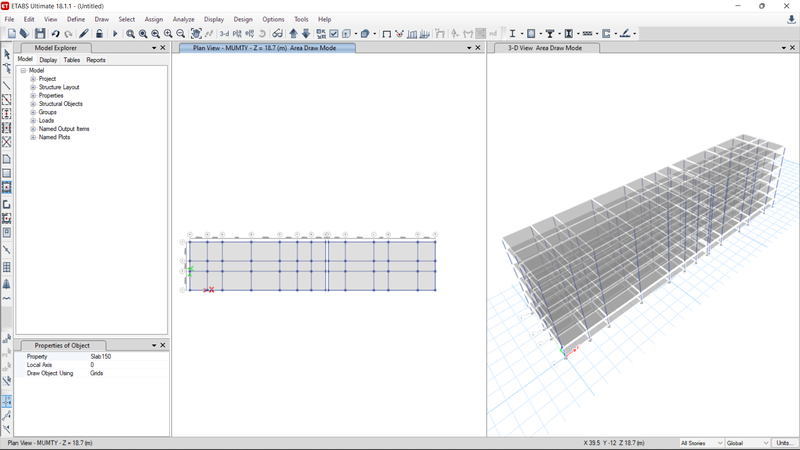Select the pointer Select Object tool
The width and height of the screenshot is (800, 450).
(x=7, y=54)
